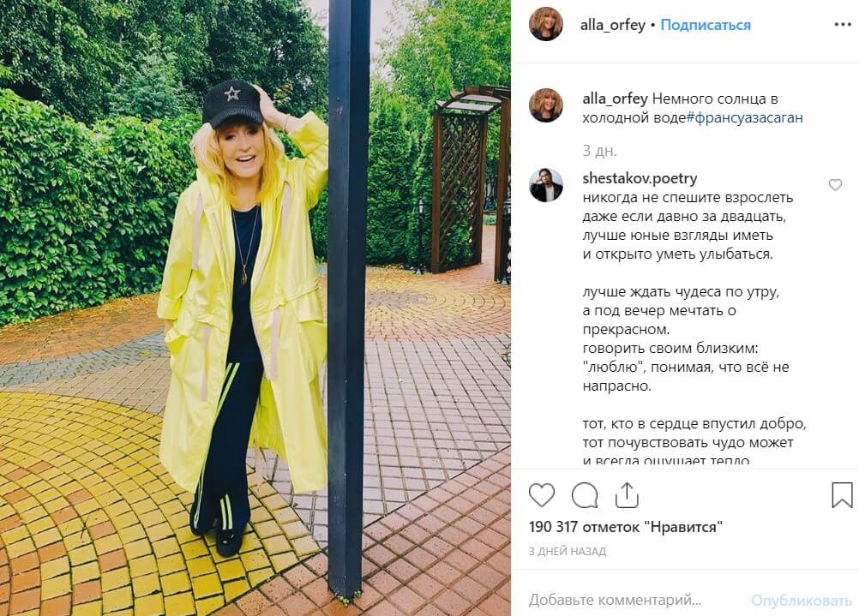Open alla_orfey profile avatar in header

tap(545, 25)
